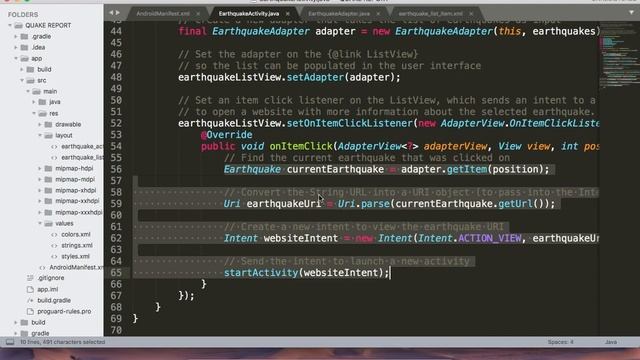Image resolution: width=640 pixels, height=360 pixels.
Task: Collapse the layout folder
Action: click(40, 135)
